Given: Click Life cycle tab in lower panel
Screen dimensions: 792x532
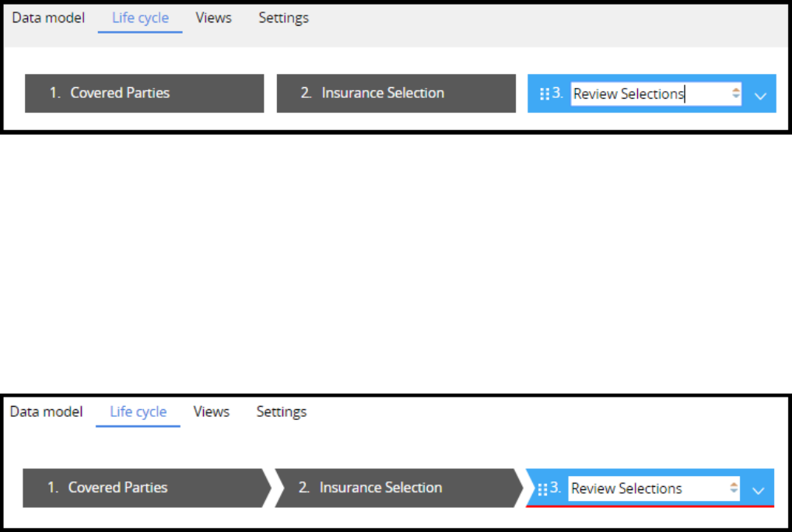Looking at the screenshot, I should pyautogui.click(x=138, y=411).
